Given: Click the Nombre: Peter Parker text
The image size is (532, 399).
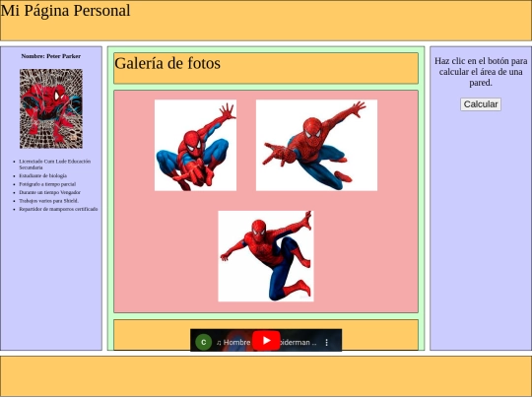Looking at the screenshot, I should (x=51, y=56).
